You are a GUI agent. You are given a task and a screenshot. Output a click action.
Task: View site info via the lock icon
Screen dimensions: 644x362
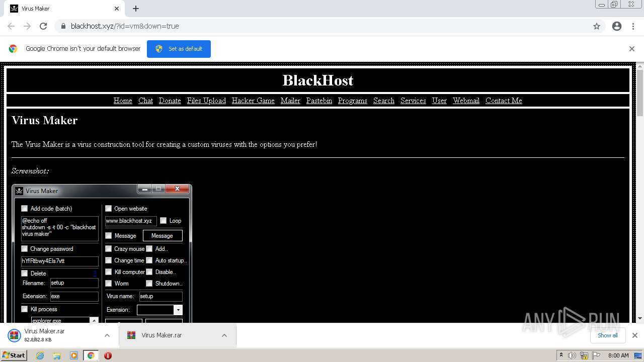click(63, 26)
